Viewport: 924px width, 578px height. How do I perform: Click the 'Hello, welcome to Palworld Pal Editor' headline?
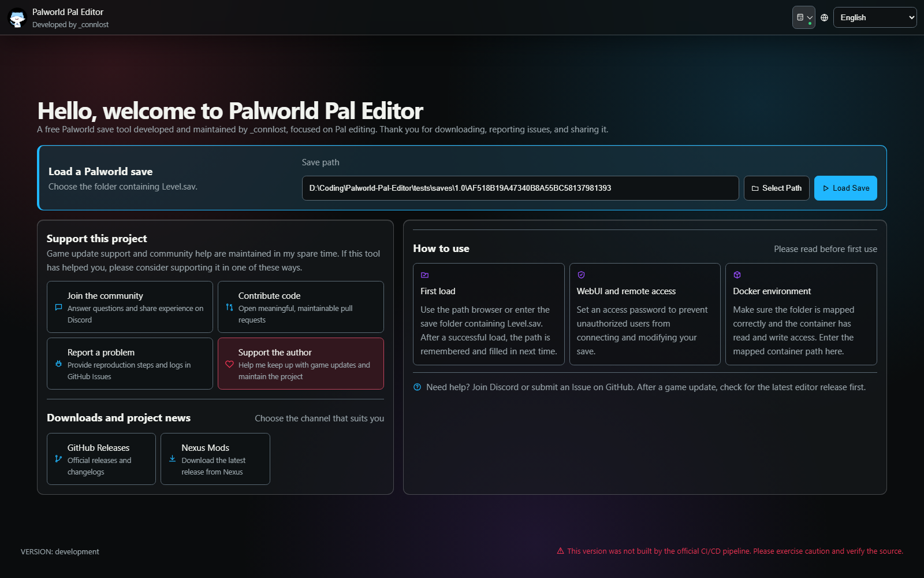tap(230, 111)
